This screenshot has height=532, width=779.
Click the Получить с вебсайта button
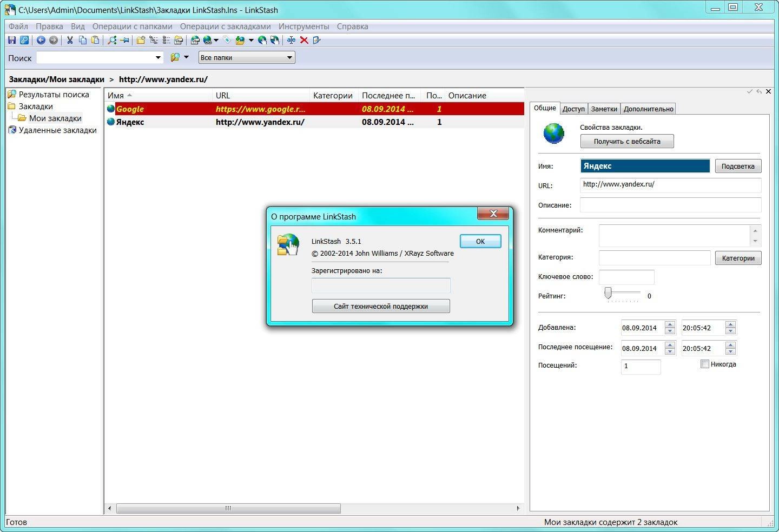coord(627,141)
